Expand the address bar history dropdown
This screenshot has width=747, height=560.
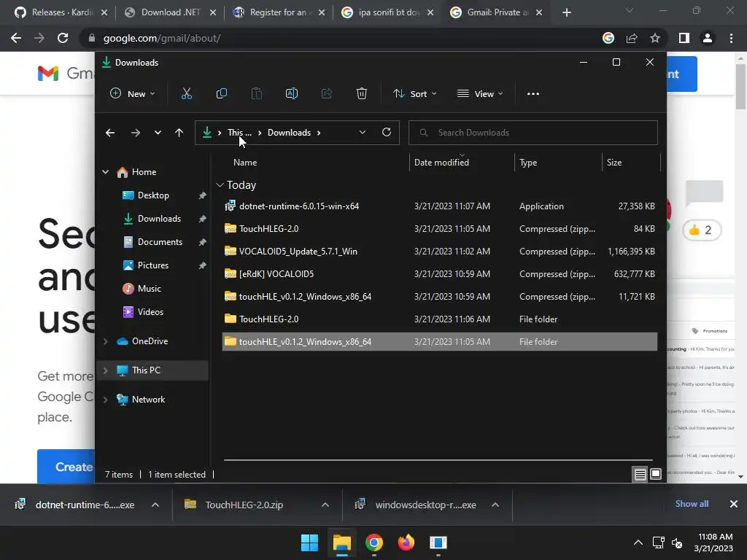(363, 133)
